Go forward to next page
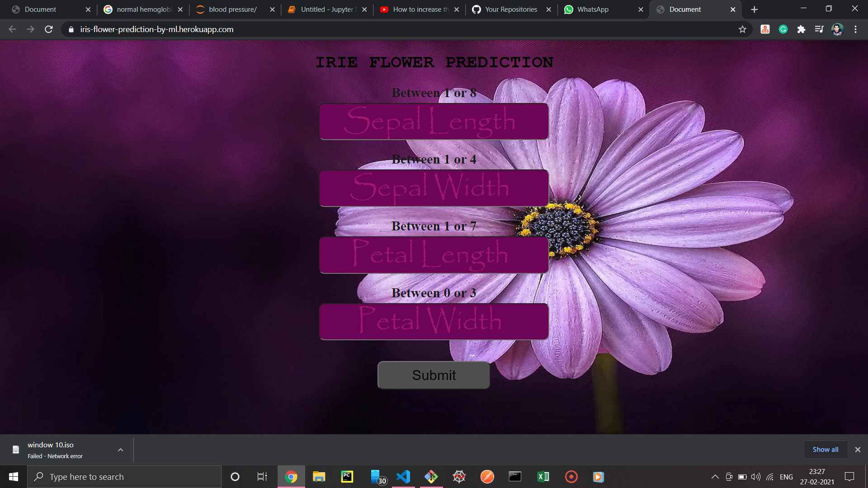This screenshot has height=488, width=868. tap(30, 29)
